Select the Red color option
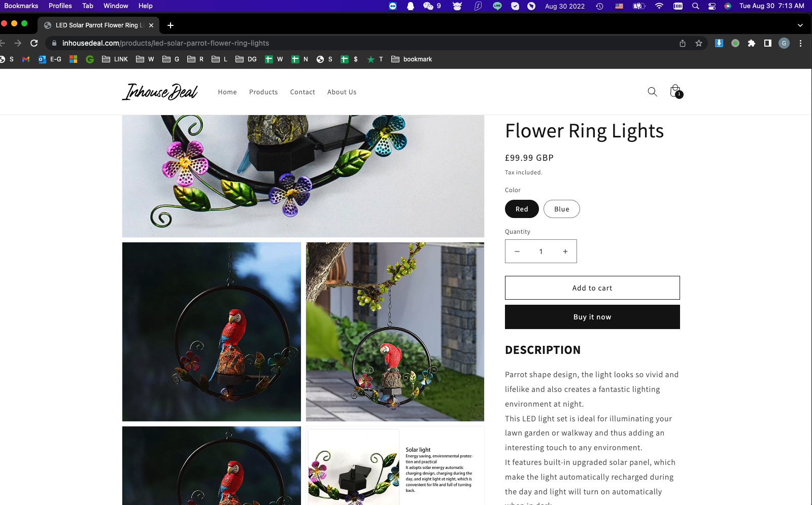This screenshot has height=505, width=812. [x=522, y=209]
